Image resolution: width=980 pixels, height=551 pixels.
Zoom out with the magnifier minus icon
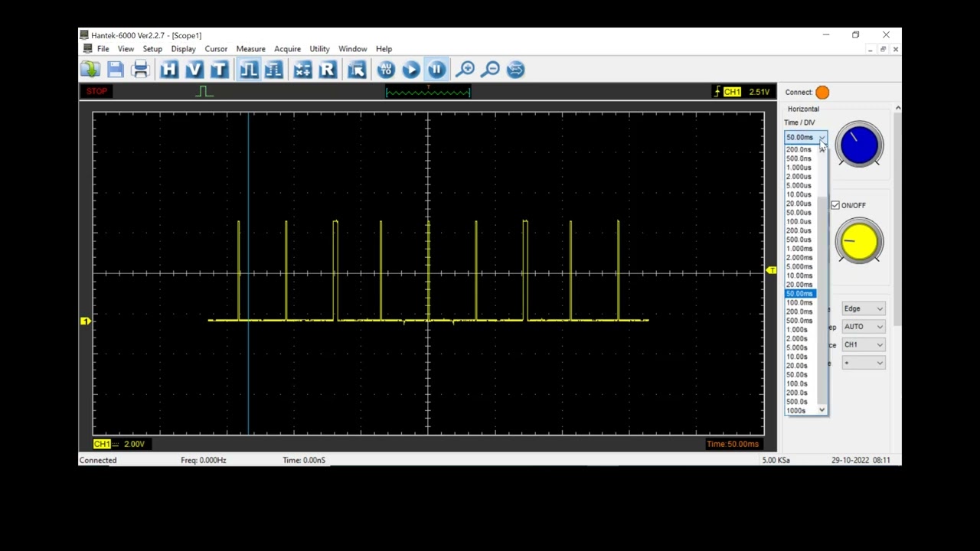(491, 70)
